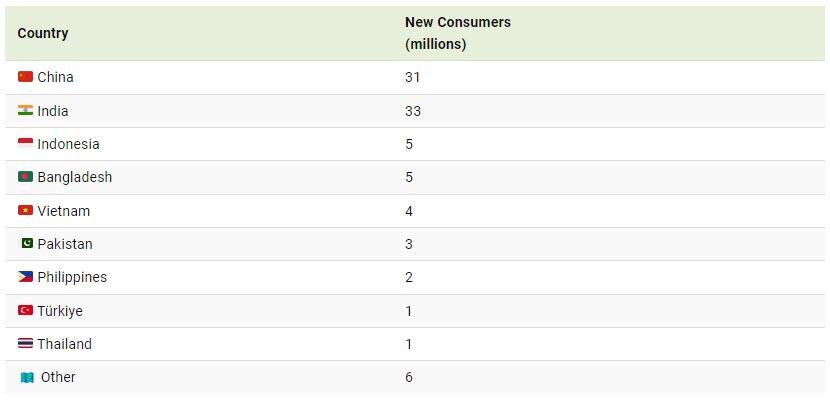Click the Bangladesh country name
Screen dimensions: 830x404
[x=74, y=177]
